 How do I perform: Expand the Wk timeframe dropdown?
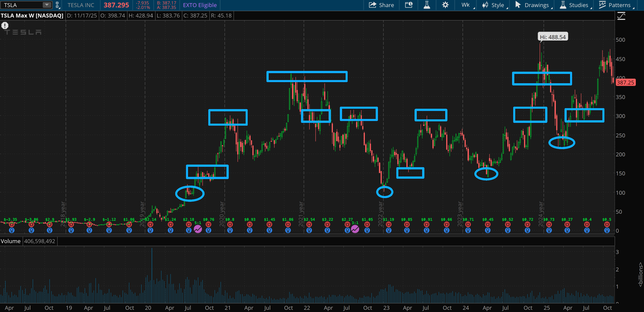click(x=467, y=5)
